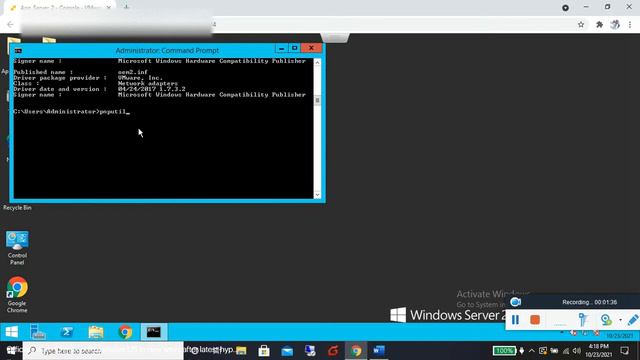Image resolution: width=640 pixels, height=360 pixels.
Task: Click the Chrome media control icon
Action: click(565, 7)
